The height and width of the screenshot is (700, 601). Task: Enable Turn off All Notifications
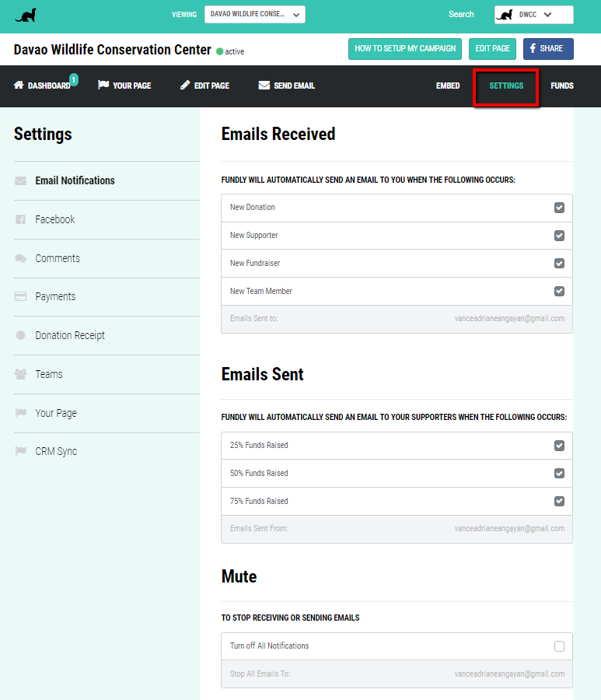tap(559, 646)
